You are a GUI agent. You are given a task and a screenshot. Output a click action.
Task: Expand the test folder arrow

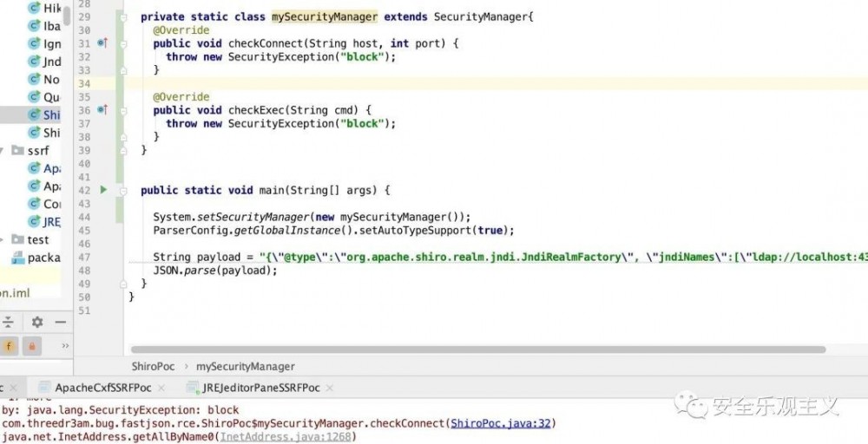click(x=3, y=239)
